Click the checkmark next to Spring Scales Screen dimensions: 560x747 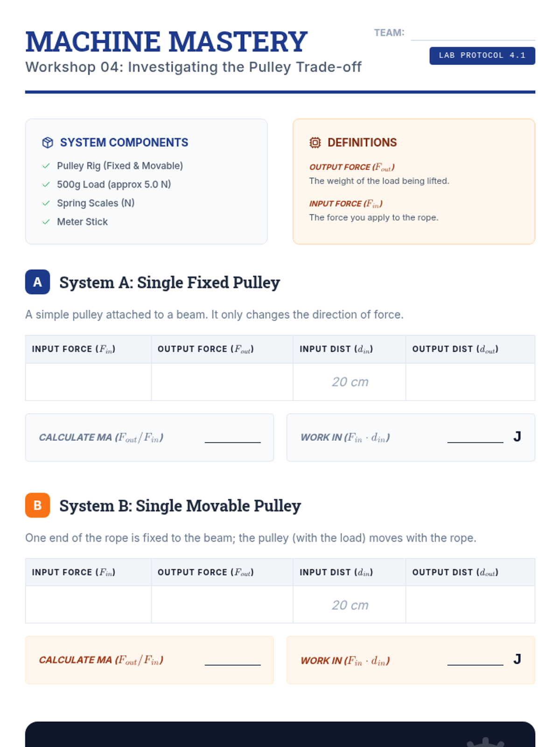[x=46, y=203]
